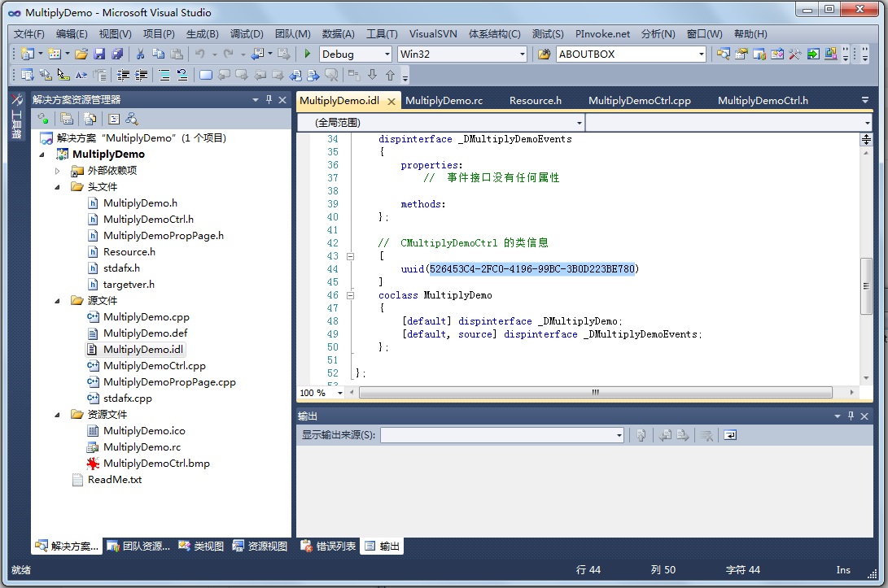Click the Save All icon
This screenshot has width=888, height=588.
(118, 54)
